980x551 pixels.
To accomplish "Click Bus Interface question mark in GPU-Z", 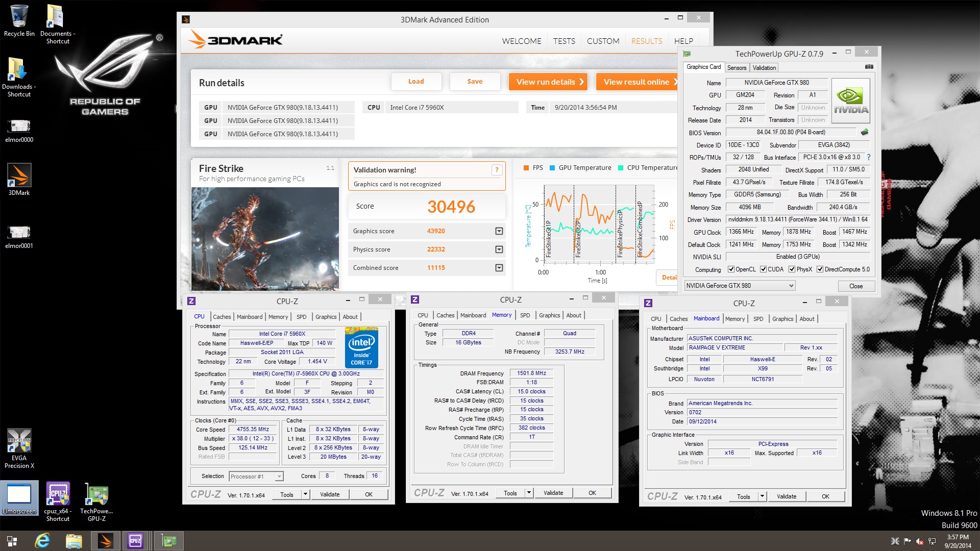I will (869, 157).
